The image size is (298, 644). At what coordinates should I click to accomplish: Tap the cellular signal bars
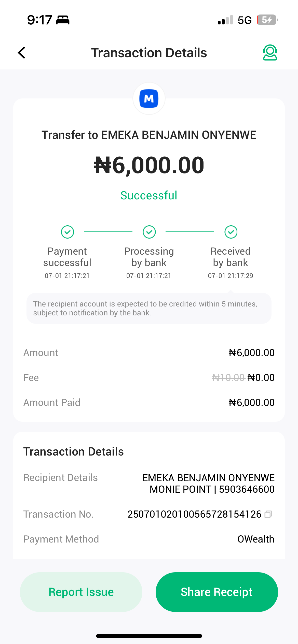coord(225,20)
